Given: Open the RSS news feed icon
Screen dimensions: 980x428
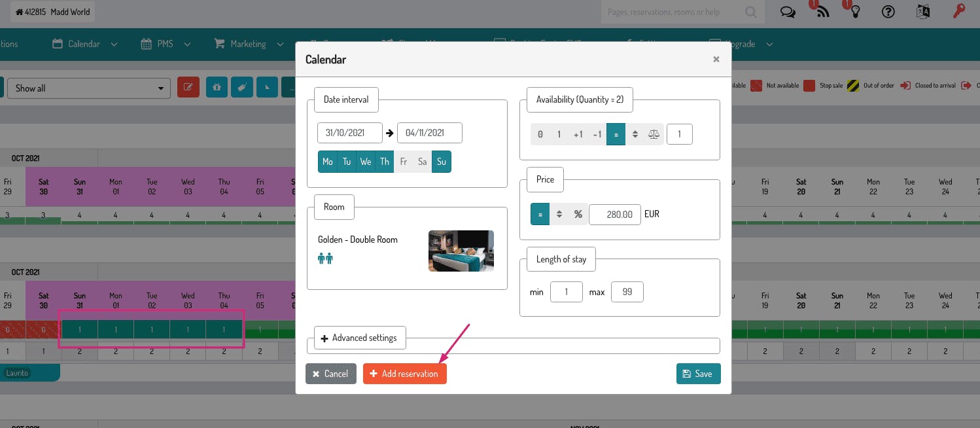Looking at the screenshot, I should pyautogui.click(x=823, y=12).
